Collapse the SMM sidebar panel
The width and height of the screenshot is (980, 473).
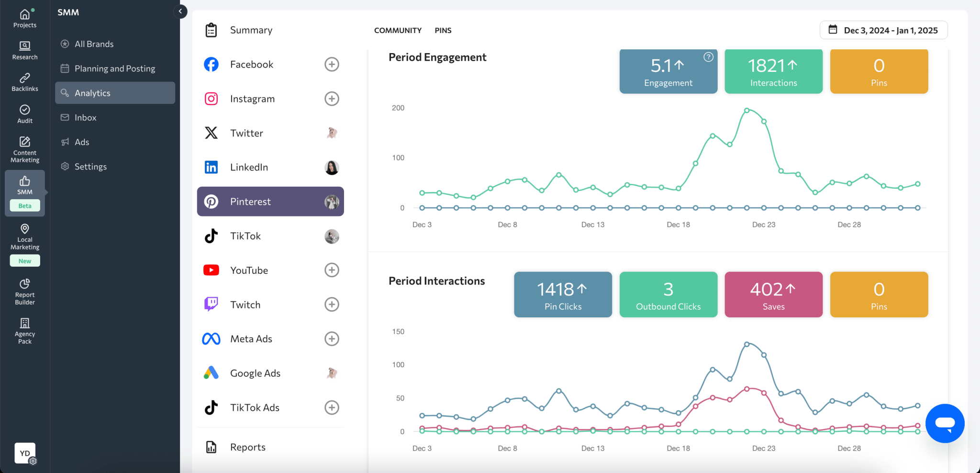(180, 11)
